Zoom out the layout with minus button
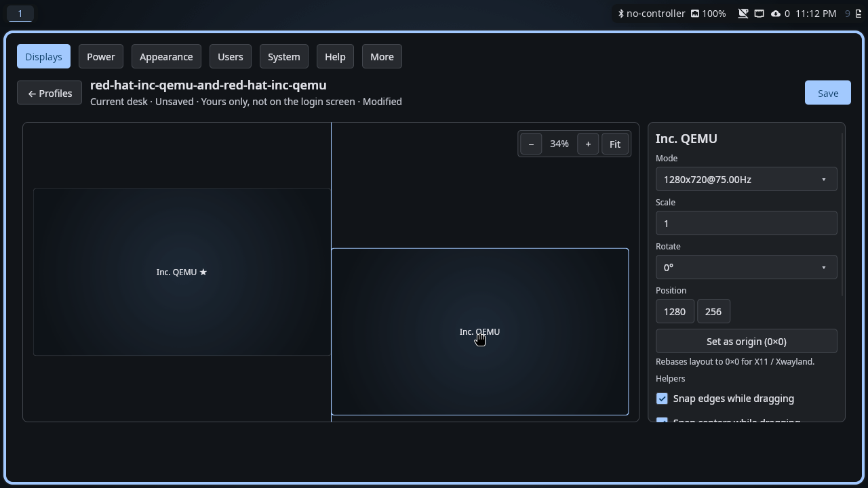 [531, 144]
